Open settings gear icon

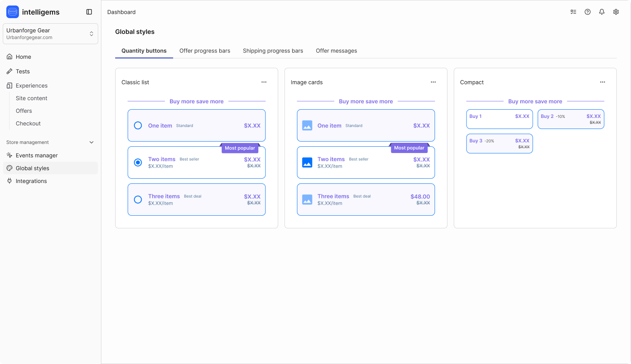tap(616, 12)
